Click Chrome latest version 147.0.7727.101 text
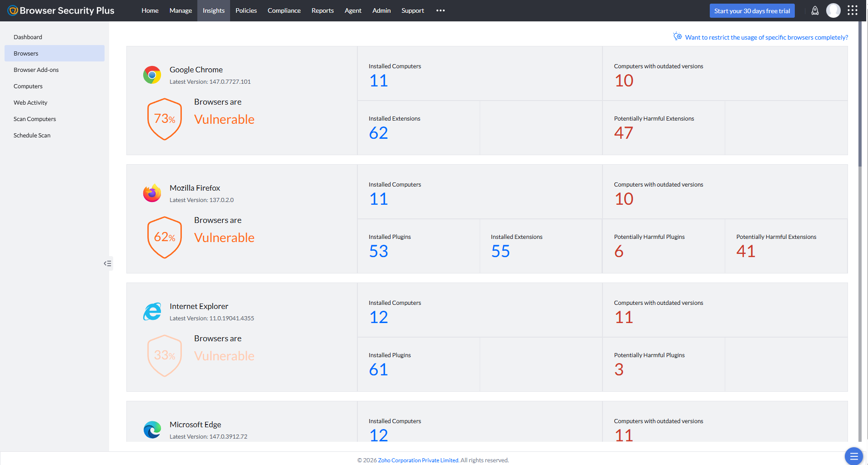Screen dimensions: 868x465 [x=210, y=82]
